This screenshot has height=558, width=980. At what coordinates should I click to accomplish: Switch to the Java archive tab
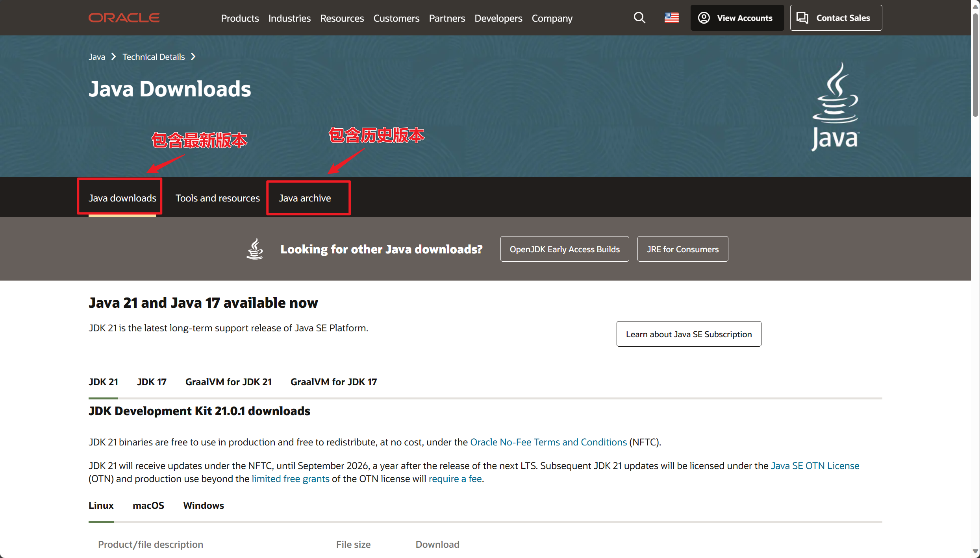tap(305, 198)
